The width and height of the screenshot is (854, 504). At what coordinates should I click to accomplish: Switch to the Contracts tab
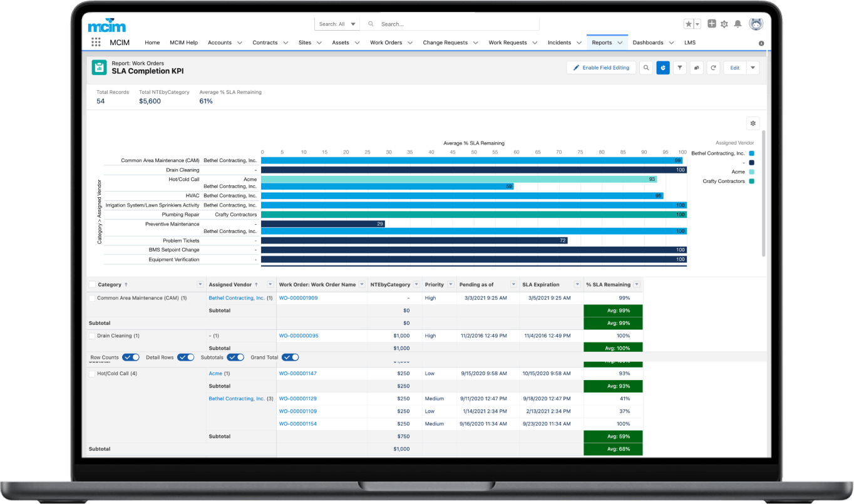265,43
